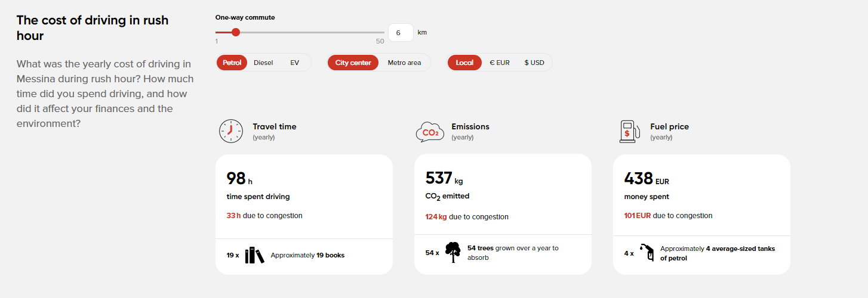
Task: Click the 98 h time spent driving value
Action: (239, 178)
